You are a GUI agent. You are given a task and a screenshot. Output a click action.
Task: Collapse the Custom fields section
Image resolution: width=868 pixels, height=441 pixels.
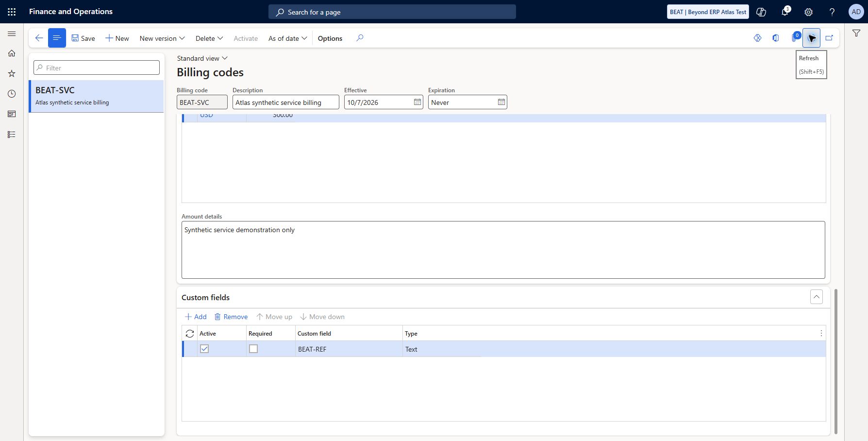pos(817,297)
